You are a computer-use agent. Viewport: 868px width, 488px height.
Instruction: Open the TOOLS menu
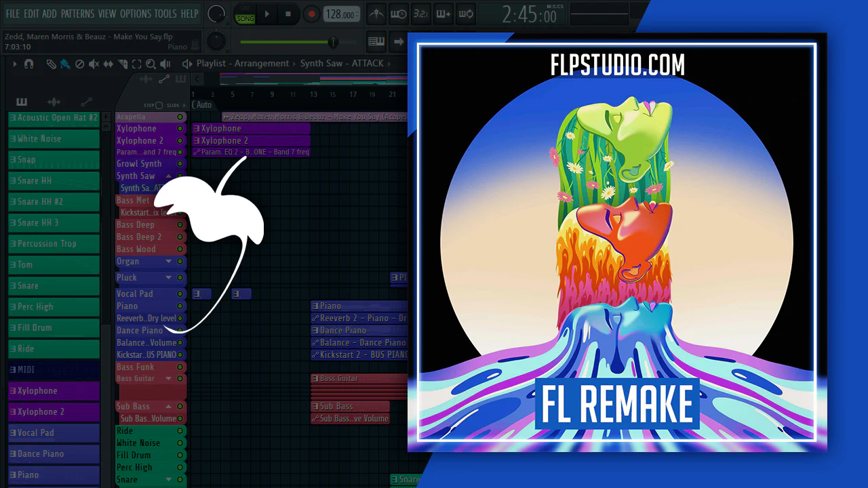click(165, 14)
